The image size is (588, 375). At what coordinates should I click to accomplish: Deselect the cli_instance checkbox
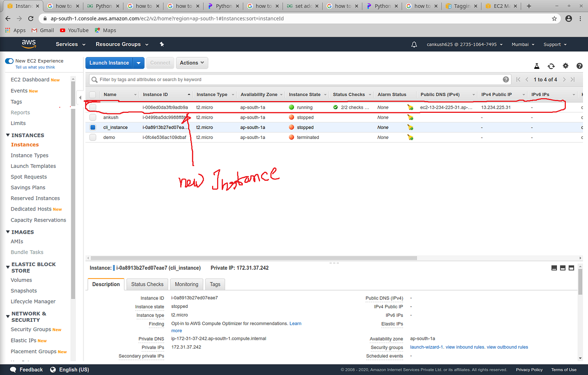93,127
